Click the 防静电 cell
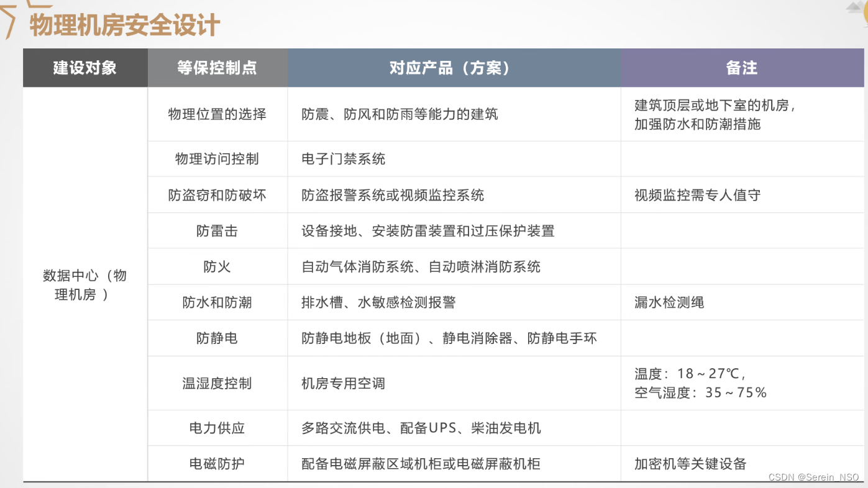Screen dimensions: 868x488 217,338
